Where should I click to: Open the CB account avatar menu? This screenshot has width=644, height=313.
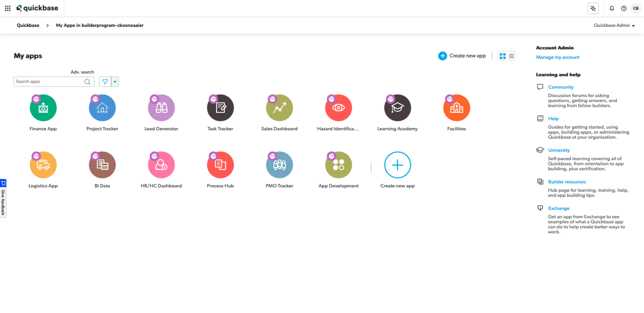(636, 8)
